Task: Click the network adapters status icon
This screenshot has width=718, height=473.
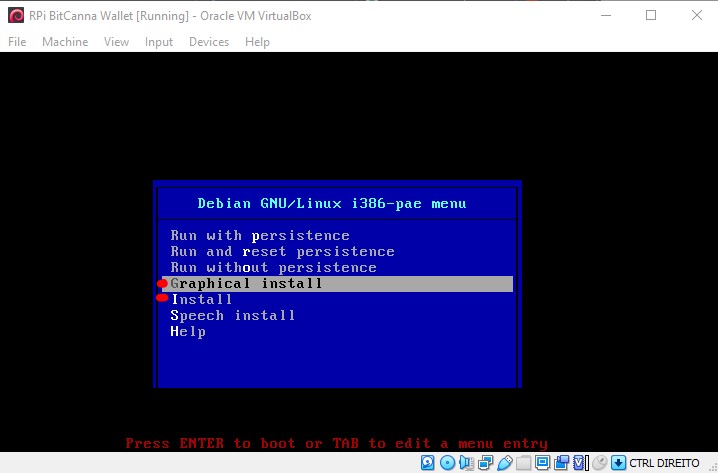Action: click(x=485, y=463)
